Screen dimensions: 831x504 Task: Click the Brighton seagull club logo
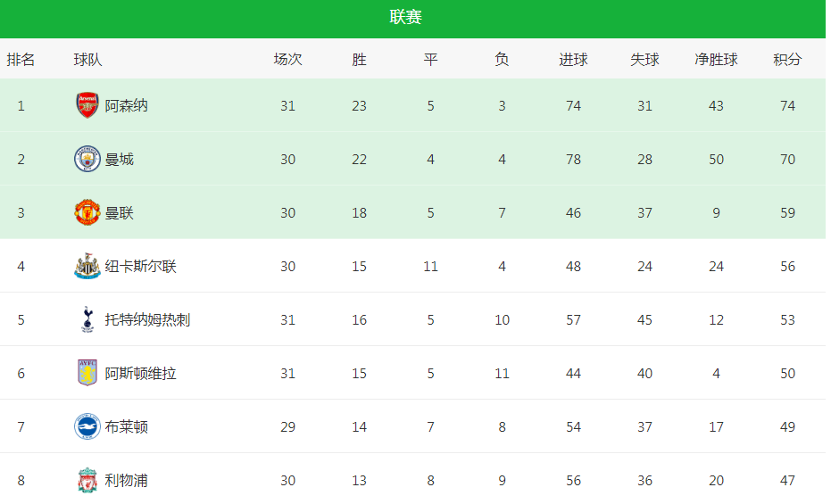(x=87, y=426)
